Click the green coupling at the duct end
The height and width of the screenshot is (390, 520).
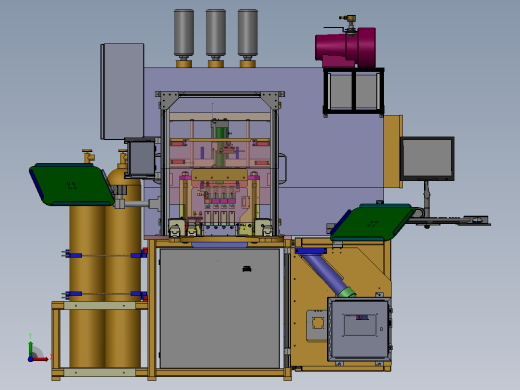347,292
